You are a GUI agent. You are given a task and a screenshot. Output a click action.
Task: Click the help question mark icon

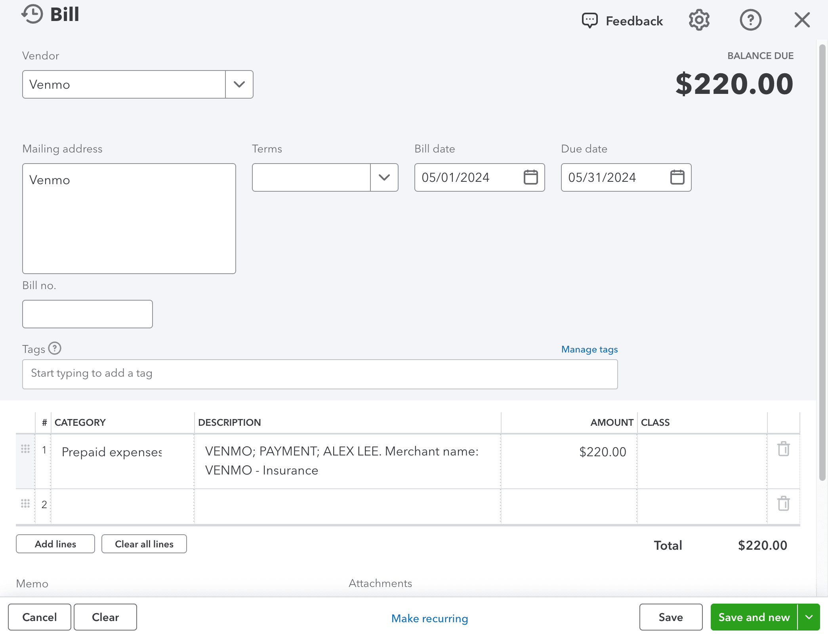click(750, 20)
